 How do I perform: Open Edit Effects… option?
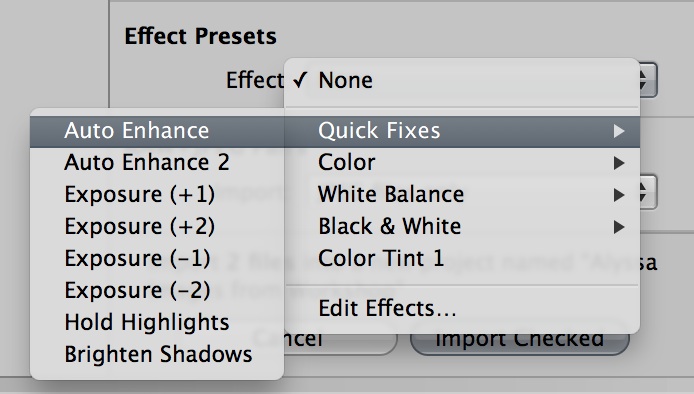point(462,308)
